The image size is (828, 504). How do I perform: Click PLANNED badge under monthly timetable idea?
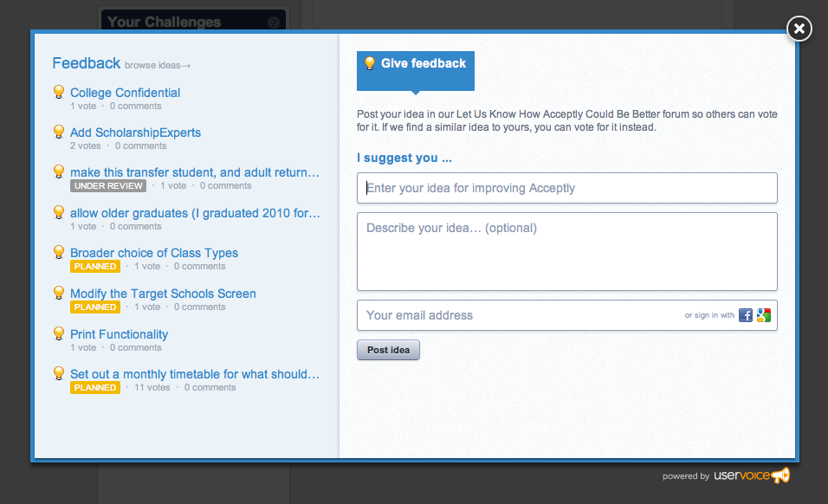(95, 387)
